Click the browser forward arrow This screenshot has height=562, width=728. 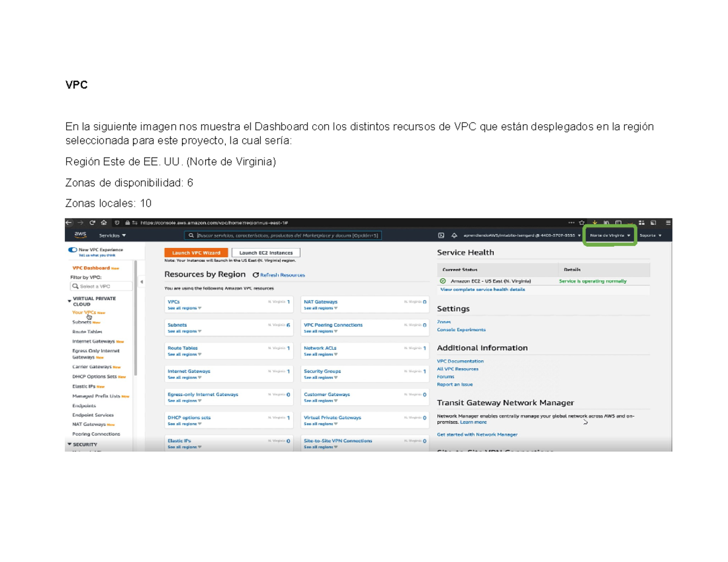pyautogui.click(x=81, y=222)
